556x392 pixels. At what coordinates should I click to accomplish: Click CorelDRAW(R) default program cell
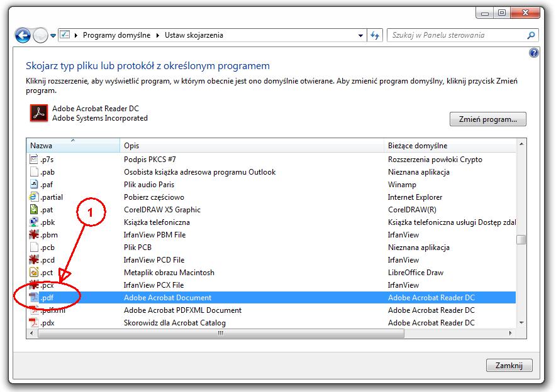pyautogui.click(x=412, y=210)
